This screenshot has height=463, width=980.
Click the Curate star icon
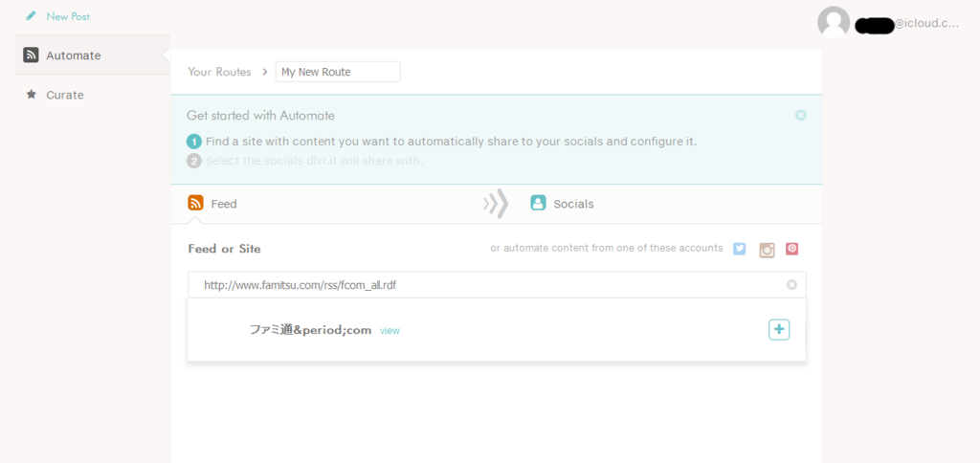click(x=32, y=95)
